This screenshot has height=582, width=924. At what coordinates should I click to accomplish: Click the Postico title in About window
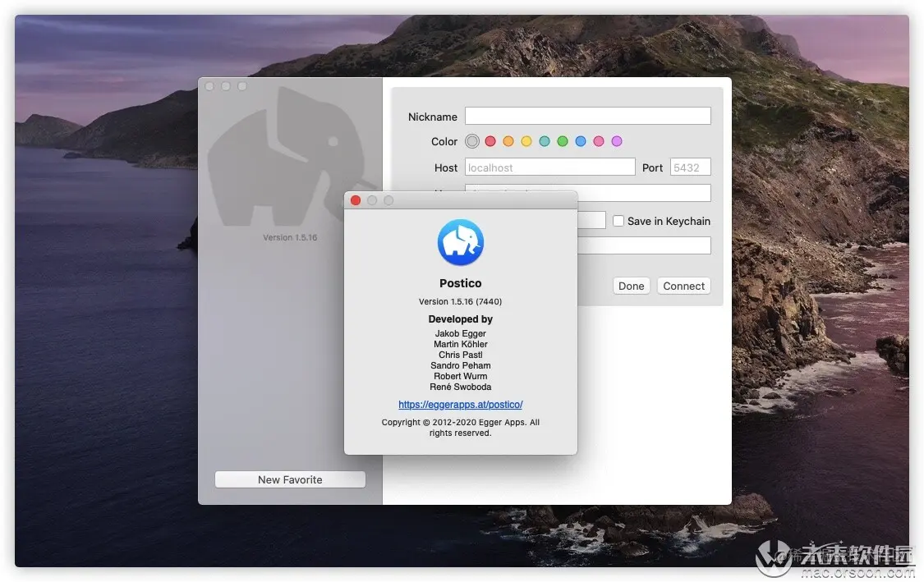point(460,283)
